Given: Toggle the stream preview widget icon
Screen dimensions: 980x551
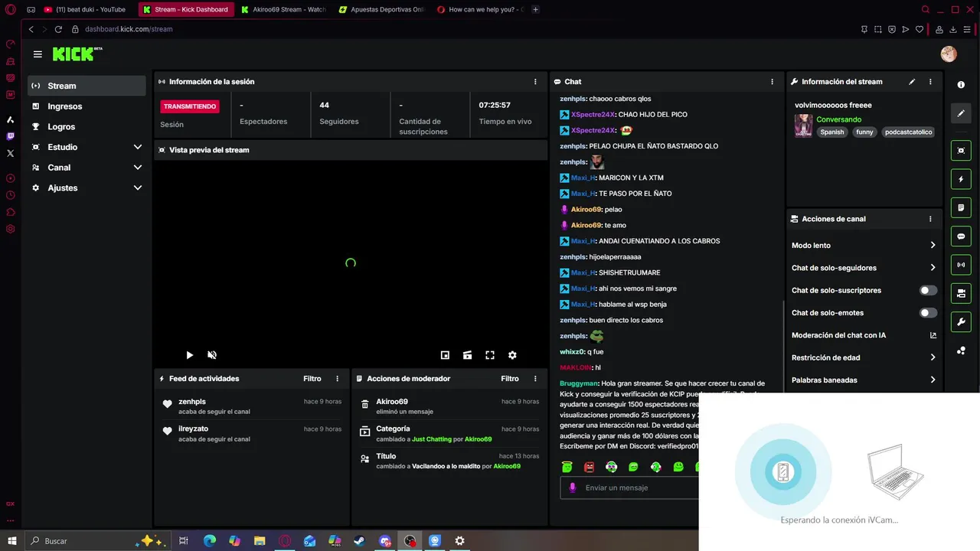Looking at the screenshot, I should coord(961,151).
